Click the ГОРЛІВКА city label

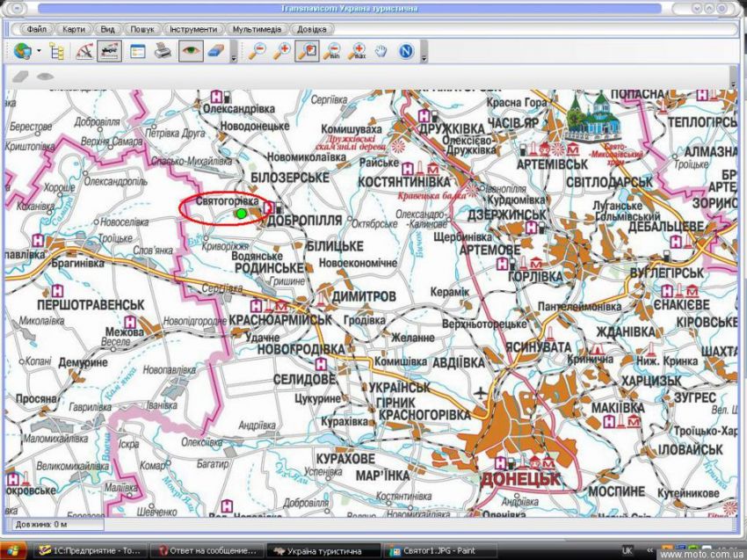click(x=535, y=276)
